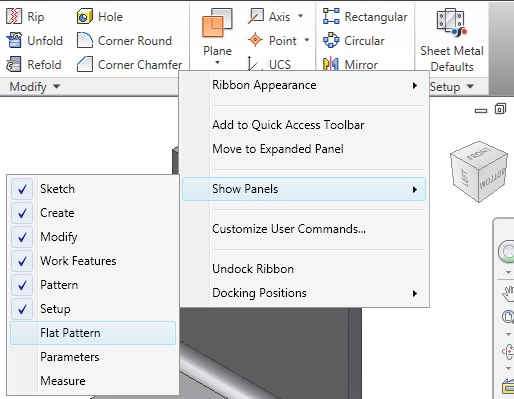Choose Circular pattern icon

[x=331, y=40]
